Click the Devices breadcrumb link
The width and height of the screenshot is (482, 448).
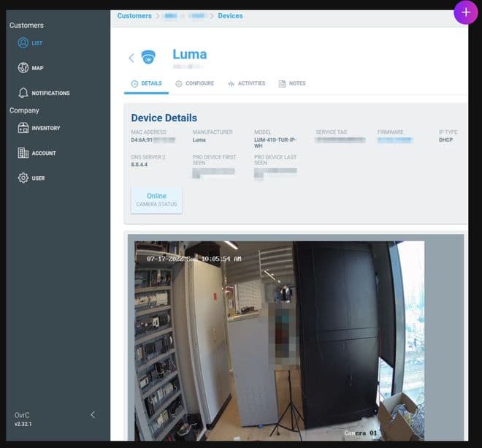coord(230,16)
